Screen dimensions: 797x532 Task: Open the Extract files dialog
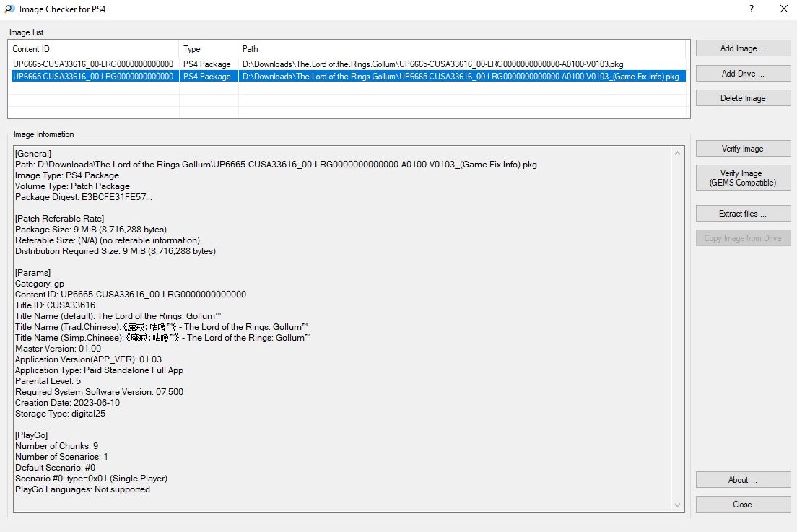(743, 214)
